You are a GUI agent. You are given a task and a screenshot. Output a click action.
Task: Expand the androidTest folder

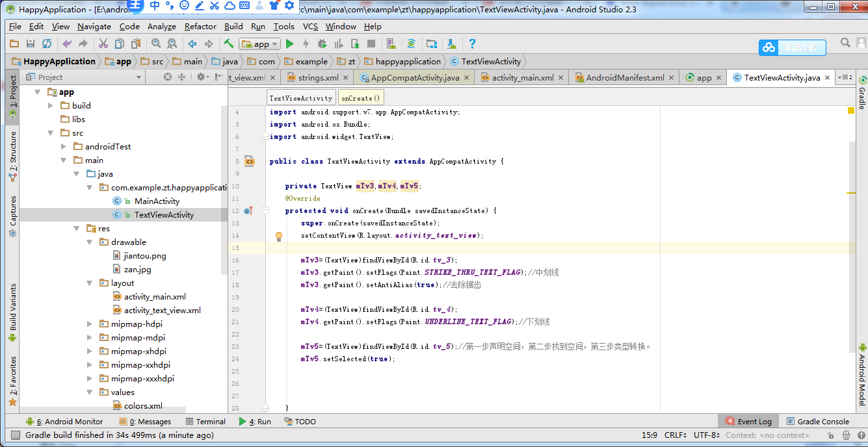pyautogui.click(x=64, y=146)
